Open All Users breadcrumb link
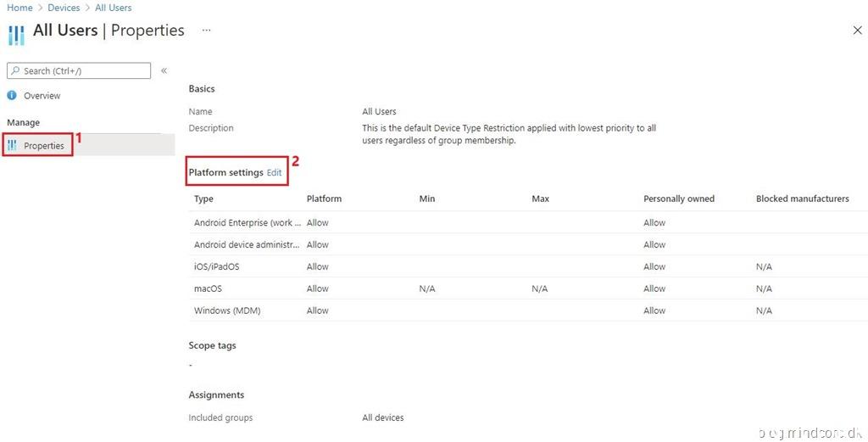 (113, 8)
